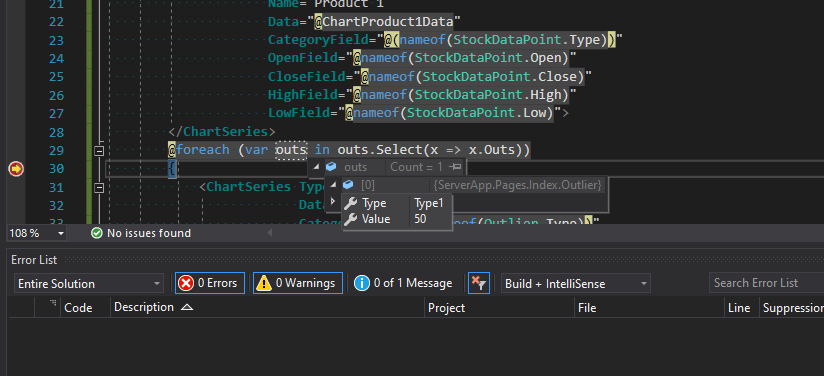Select the Type1 value in the datatip

[429, 204]
